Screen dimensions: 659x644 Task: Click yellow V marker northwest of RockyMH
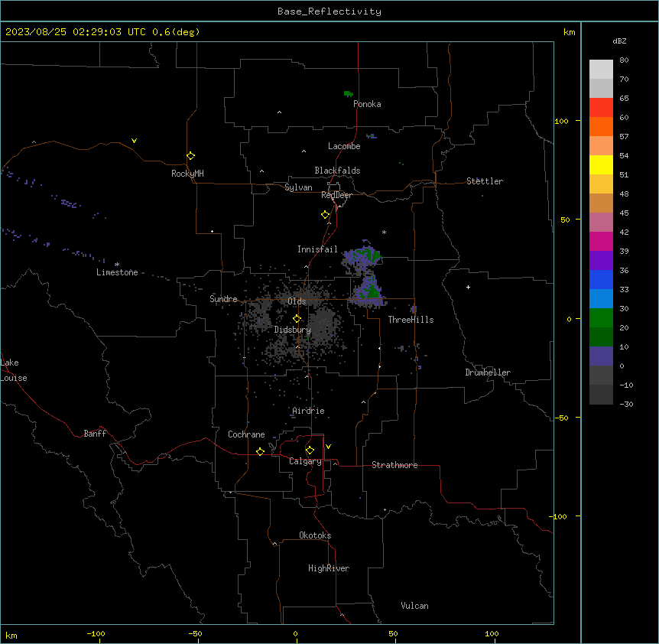pos(134,141)
